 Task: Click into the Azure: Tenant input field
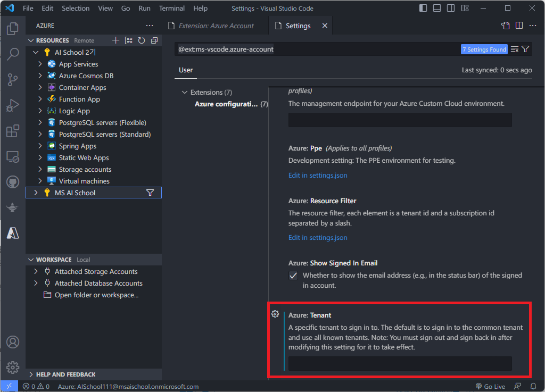[x=400, y=363]
